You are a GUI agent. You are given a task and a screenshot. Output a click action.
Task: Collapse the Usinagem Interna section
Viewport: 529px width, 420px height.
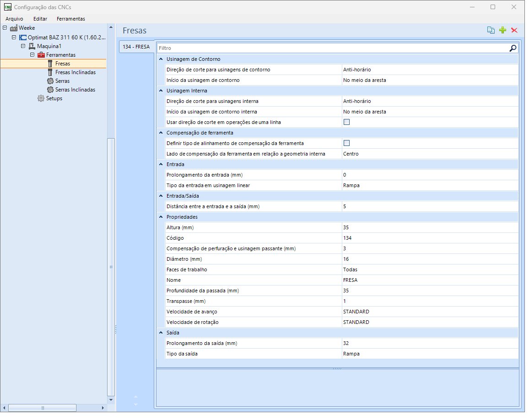161,91
